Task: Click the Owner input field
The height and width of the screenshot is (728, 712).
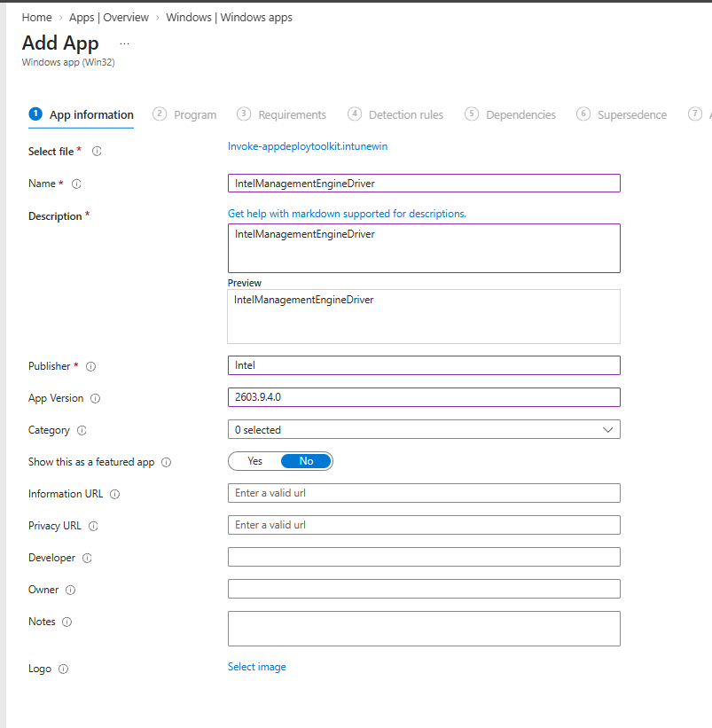Action: [424, 589]
